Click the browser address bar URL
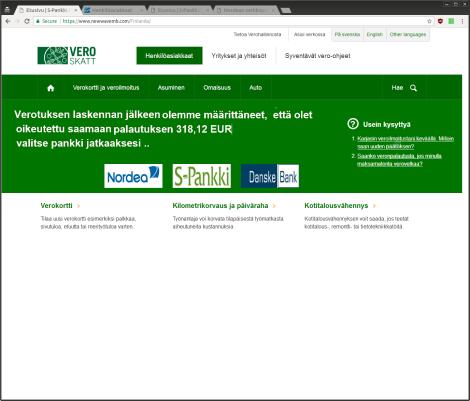This screenshot has height=401, width=470. 107,21
